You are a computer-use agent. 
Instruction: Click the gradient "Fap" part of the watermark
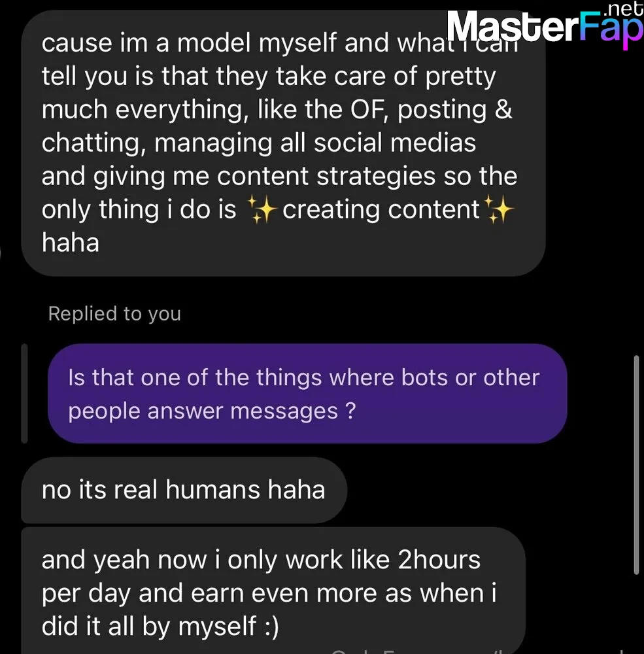pyautogui.click(x=612, y=30)
